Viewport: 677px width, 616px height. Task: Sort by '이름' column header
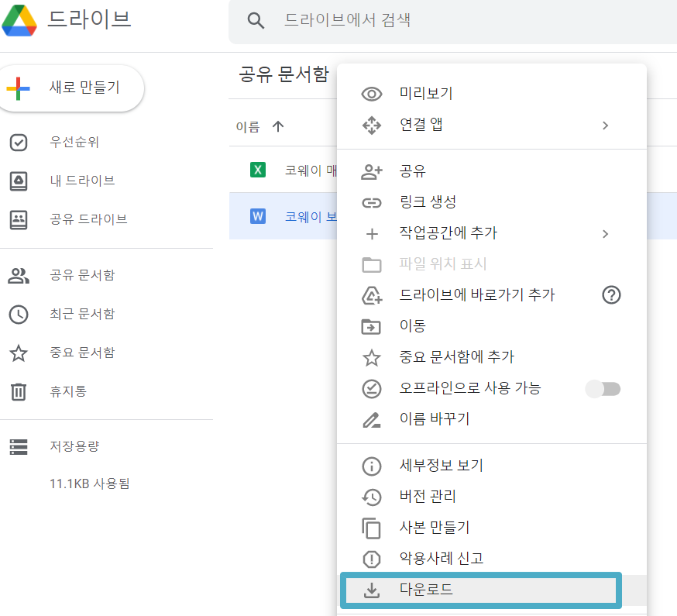coord(248,126)
